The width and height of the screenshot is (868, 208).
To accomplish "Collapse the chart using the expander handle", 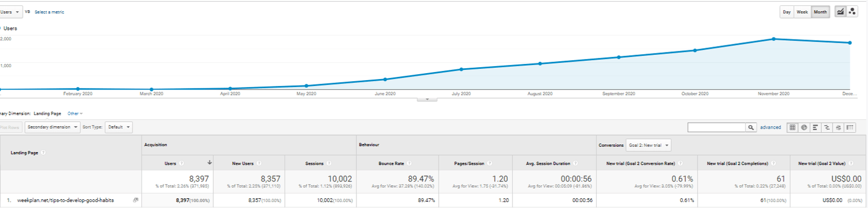I will pos(427,99).
